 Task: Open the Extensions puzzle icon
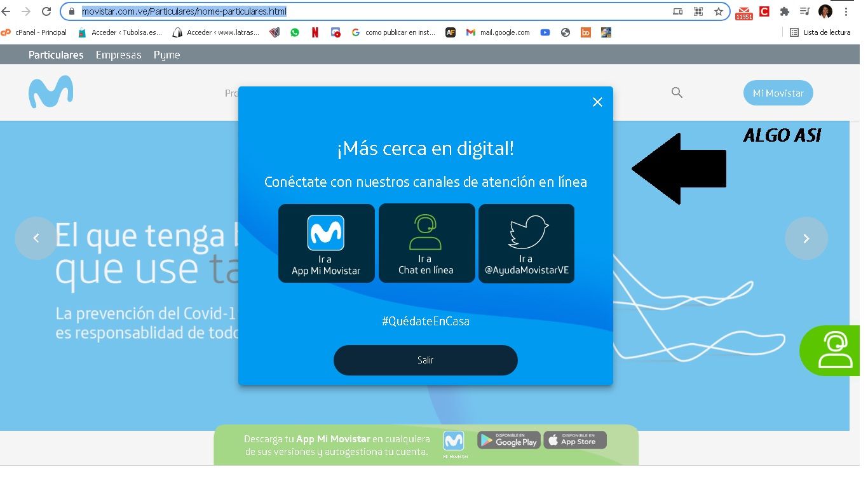(785, 11)
